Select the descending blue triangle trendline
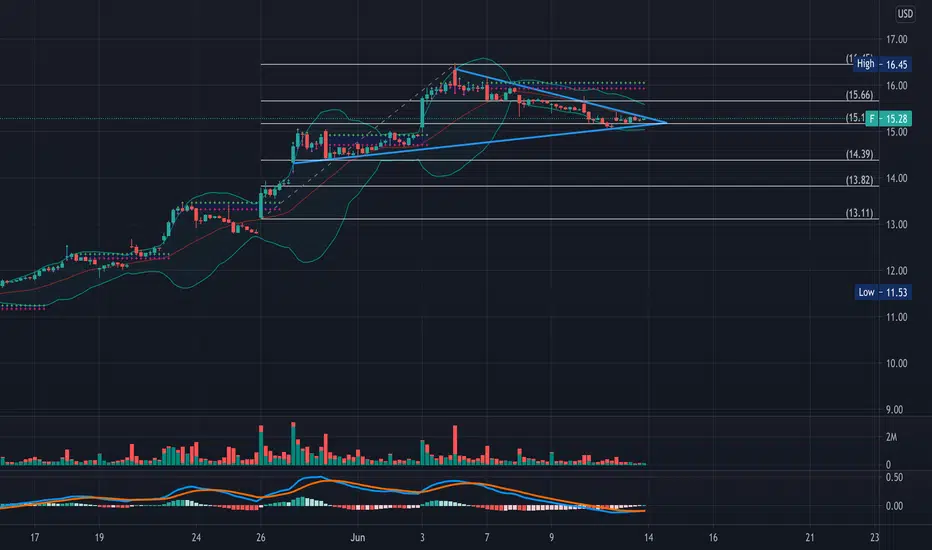Screen dimensions: 932x550 [561, 96]
